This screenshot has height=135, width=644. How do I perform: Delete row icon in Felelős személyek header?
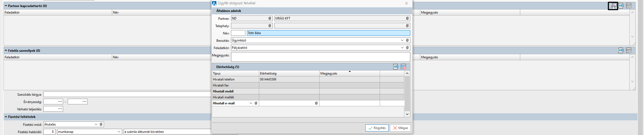tap(629, 50)
